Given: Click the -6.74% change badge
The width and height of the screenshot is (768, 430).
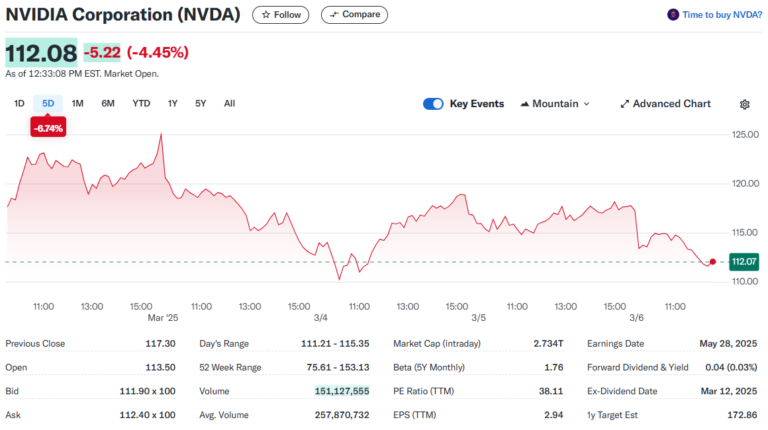Looking at the screenshot, I should 48,128.
